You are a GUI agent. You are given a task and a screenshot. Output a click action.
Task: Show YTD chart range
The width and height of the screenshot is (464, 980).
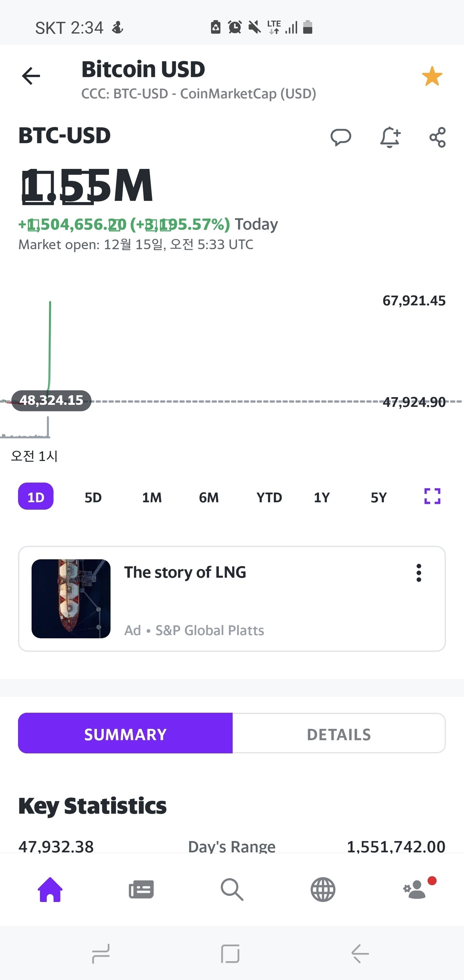coord(269,497)
